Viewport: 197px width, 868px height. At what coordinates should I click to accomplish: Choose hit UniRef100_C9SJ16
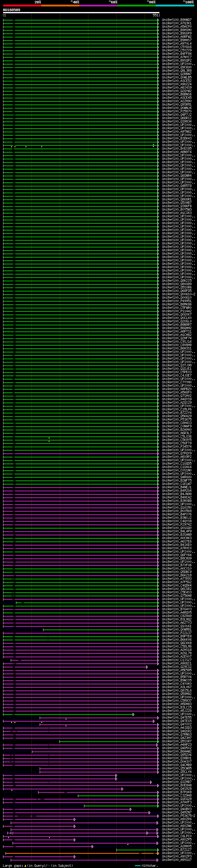pyautogui.click(x=176, y=342)
